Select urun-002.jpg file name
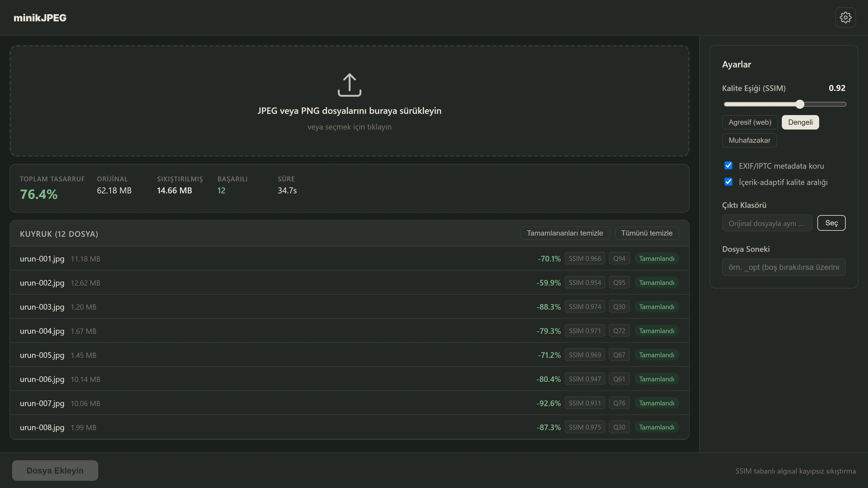This screenshot has width=868, height=488. [42, 283]
